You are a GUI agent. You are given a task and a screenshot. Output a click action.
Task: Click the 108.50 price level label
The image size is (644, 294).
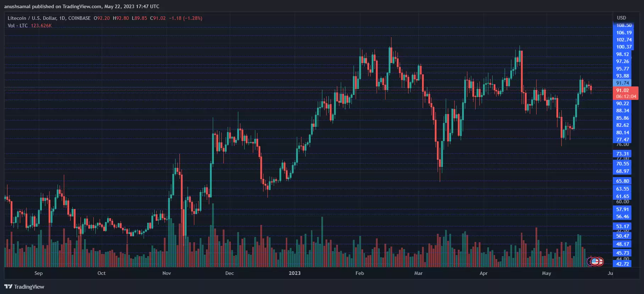pyautogui.click(x=624, y=26)
